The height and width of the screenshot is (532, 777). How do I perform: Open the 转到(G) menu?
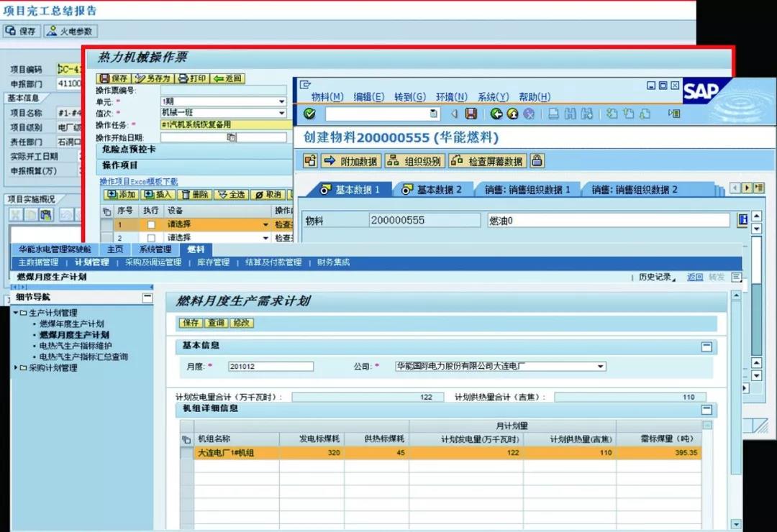pyautogui.click(x=409, y=97)
